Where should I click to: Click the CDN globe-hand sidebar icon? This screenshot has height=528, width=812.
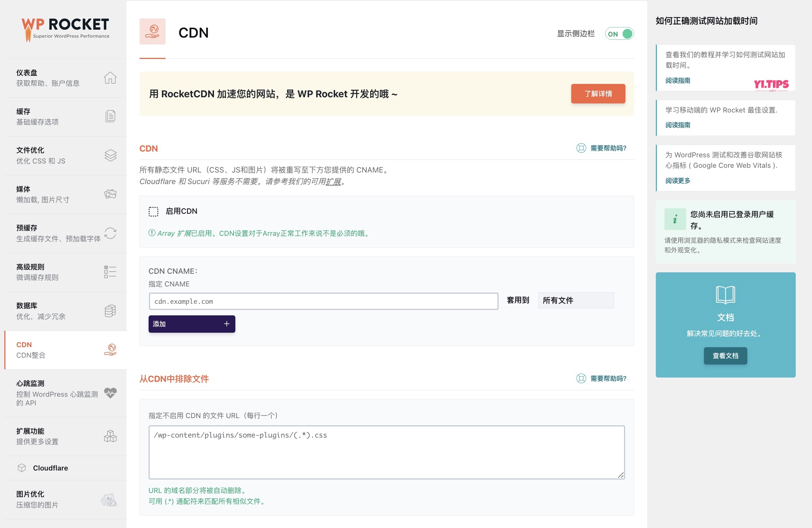pos(110,350)
